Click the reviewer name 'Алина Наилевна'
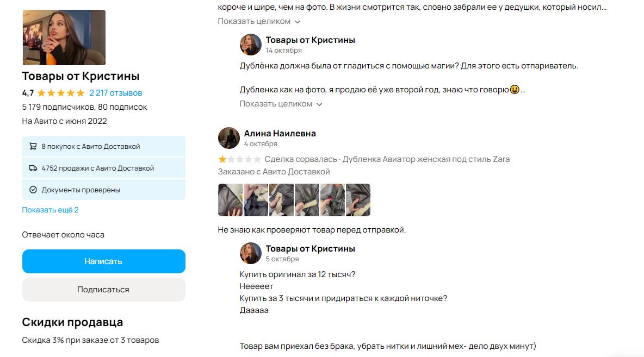The height and width of the screenshot is (357, 644). (x=280, y=134)
